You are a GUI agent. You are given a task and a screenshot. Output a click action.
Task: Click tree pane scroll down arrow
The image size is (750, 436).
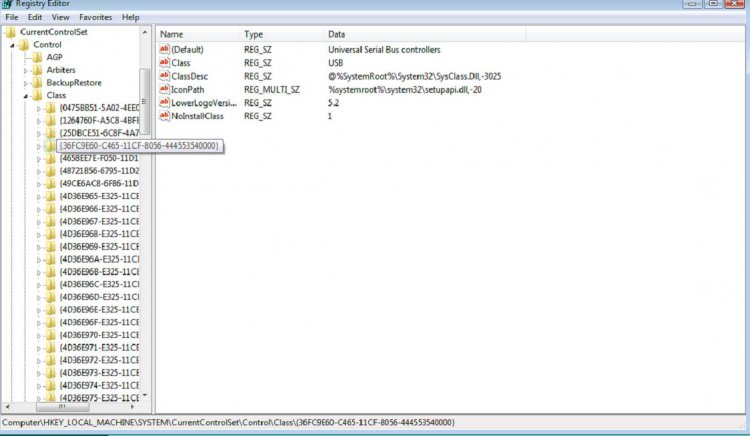145,396
